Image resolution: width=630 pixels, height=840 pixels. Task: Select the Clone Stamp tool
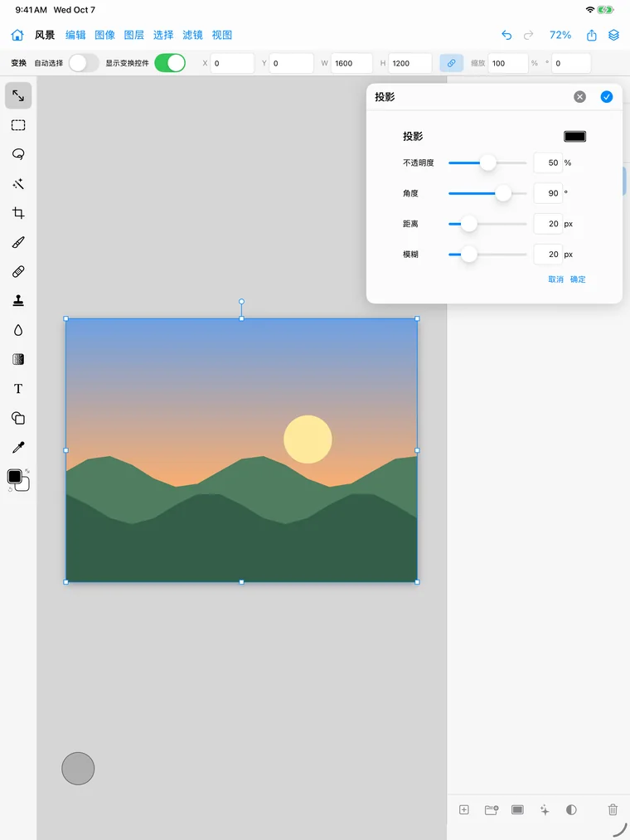tap(18, 300)
